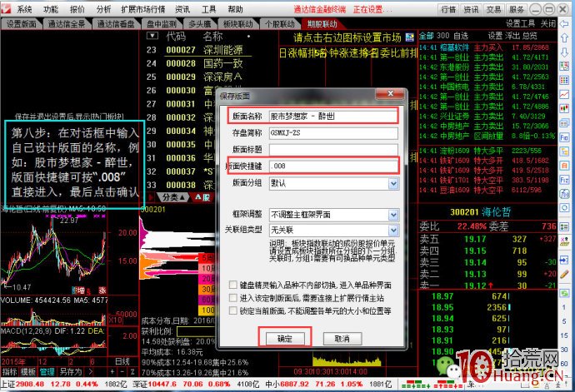575x392 pixels.
Task: Open the 扩展市场行情 menu
Action: click(143, 9)
